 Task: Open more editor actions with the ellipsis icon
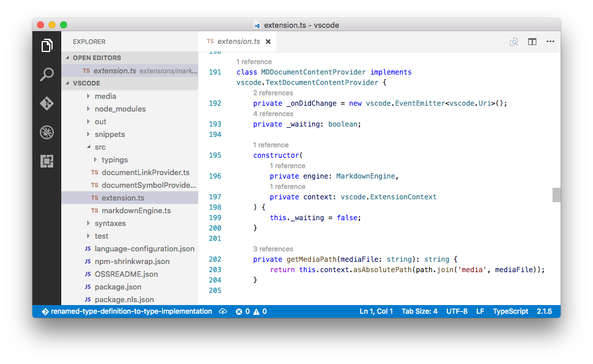point(550,42)
